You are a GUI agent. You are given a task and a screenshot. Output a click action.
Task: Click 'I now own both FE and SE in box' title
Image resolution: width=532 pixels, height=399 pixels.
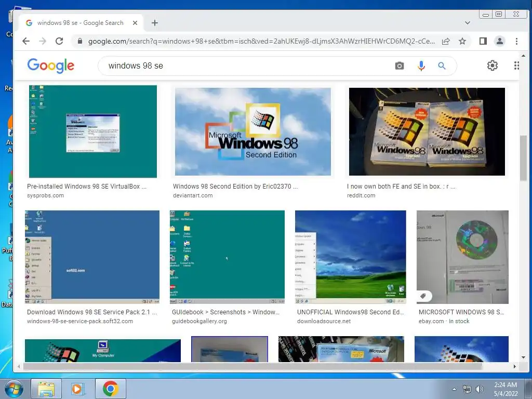[x=401, y=187]
